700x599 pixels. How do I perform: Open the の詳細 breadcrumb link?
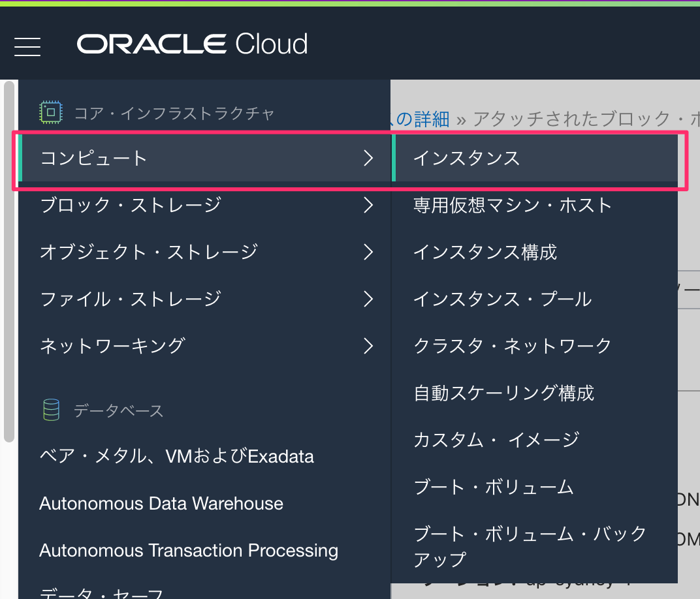(x=422, y=120)
